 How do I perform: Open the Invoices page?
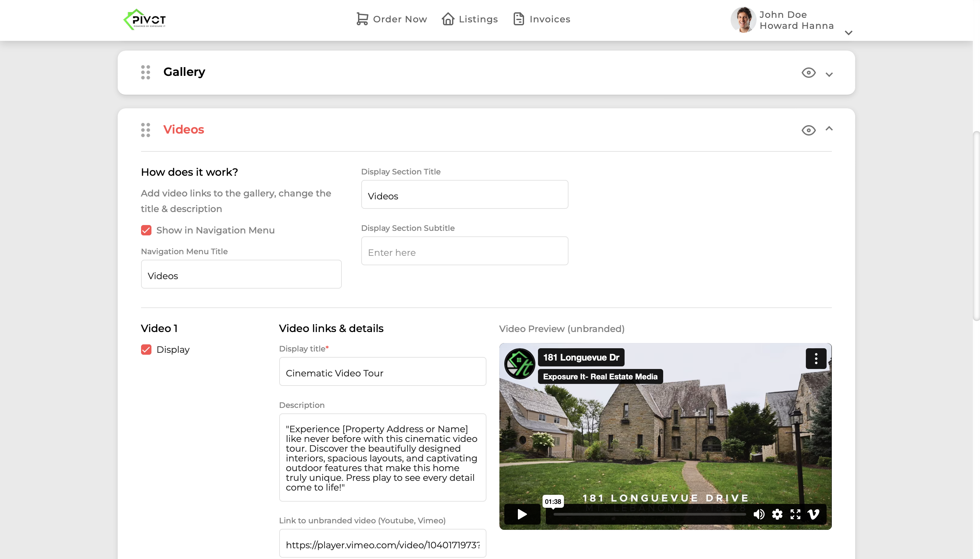pyautogui.click(x=542, y=19)
